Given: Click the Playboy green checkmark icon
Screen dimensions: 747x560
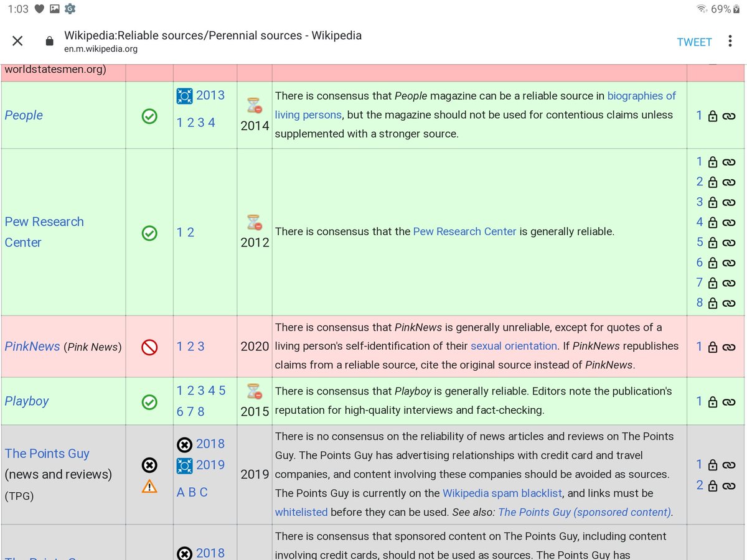Looking at the screenshot, I should pyautogui.click(x=149, y=402).
